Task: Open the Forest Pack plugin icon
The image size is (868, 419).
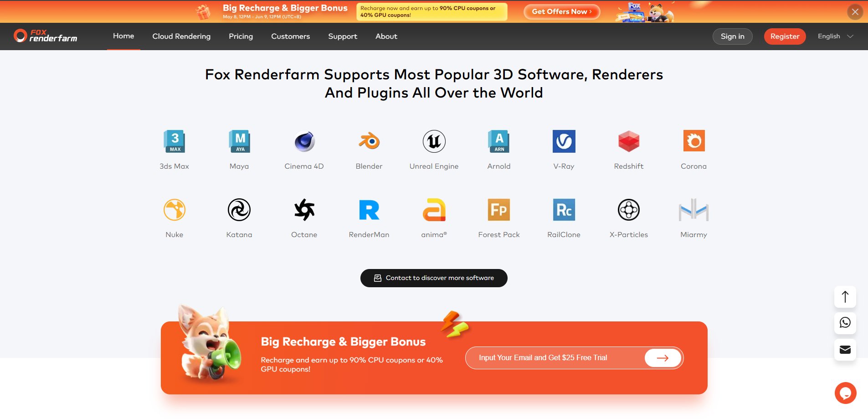Action: coord(499,210)
